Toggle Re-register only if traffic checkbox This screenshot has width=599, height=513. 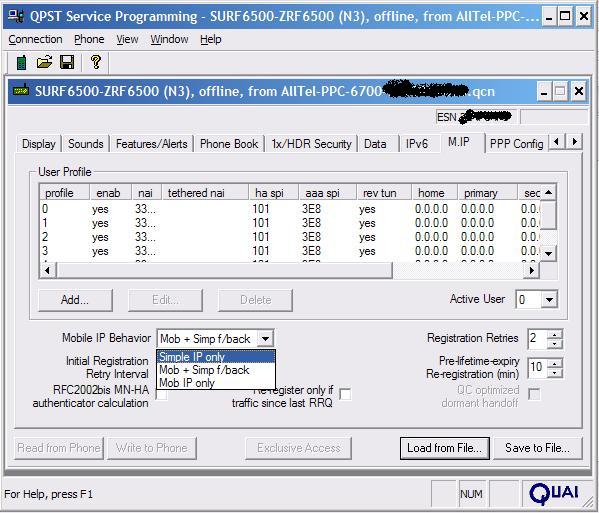click(345, 394)
